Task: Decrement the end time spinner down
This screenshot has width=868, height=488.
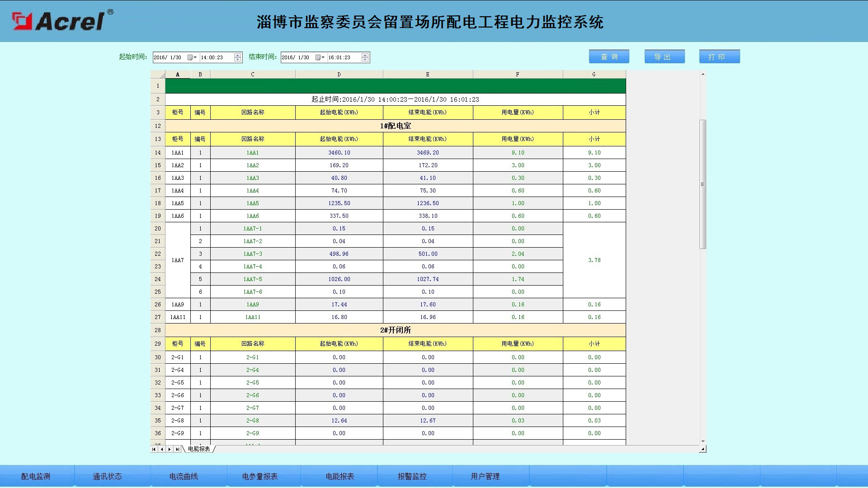Action: [365, 60]
